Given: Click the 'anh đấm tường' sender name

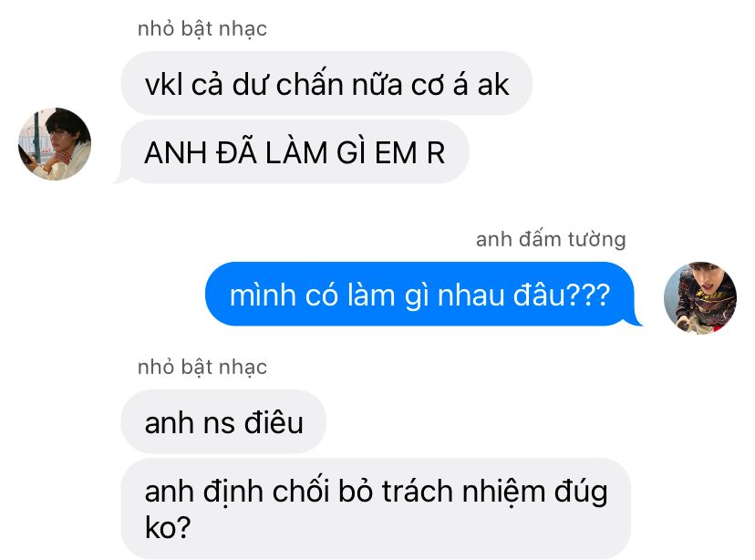Looking at the screenshot, I should coord(551,239).
